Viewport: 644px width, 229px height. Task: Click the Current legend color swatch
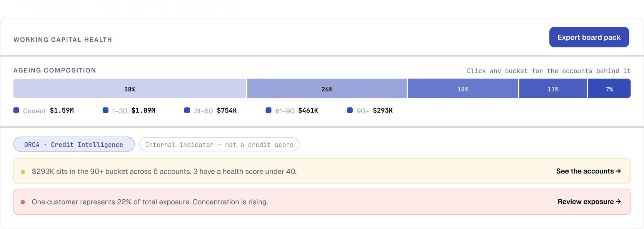pyautogui.click(x=16, y=110)
